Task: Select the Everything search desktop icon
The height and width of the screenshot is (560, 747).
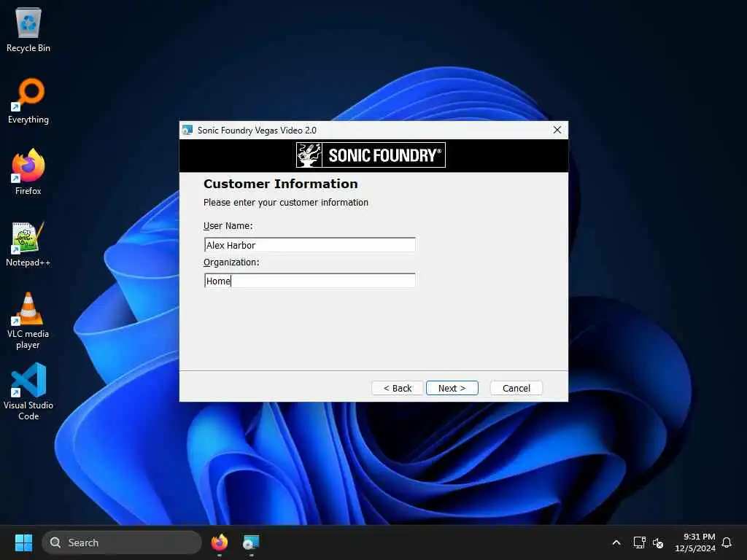Action: click(x=28, y=101)
